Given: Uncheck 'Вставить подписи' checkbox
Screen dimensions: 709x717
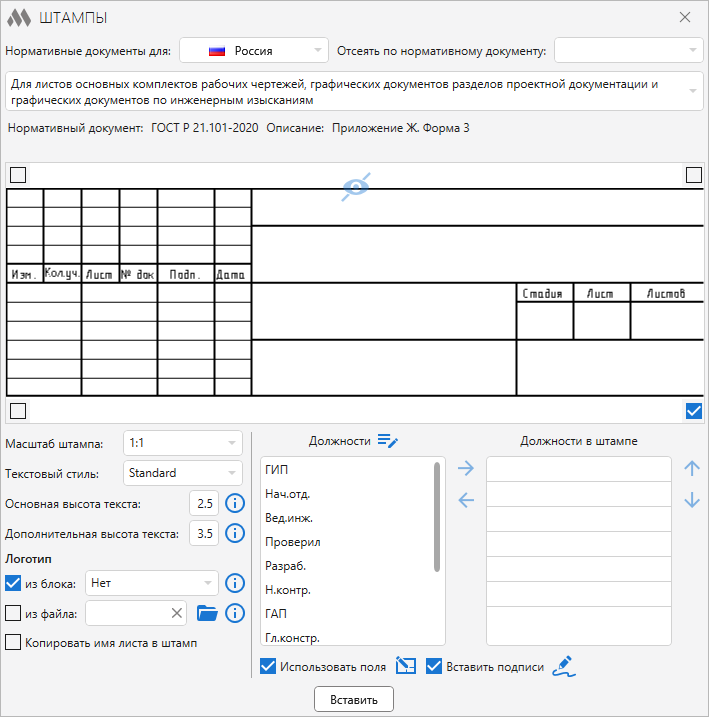Looking at the screenshot, I should [x=434, y=666].
